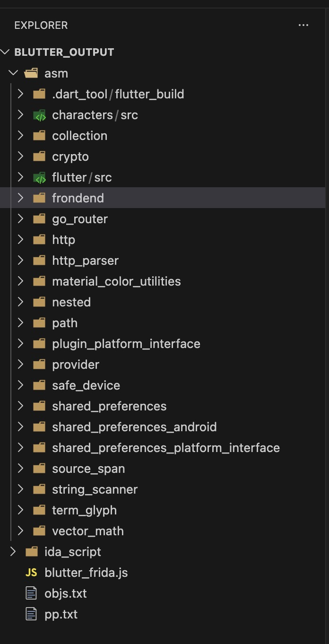Expand the ida_script folder chevron

point(13,552)
